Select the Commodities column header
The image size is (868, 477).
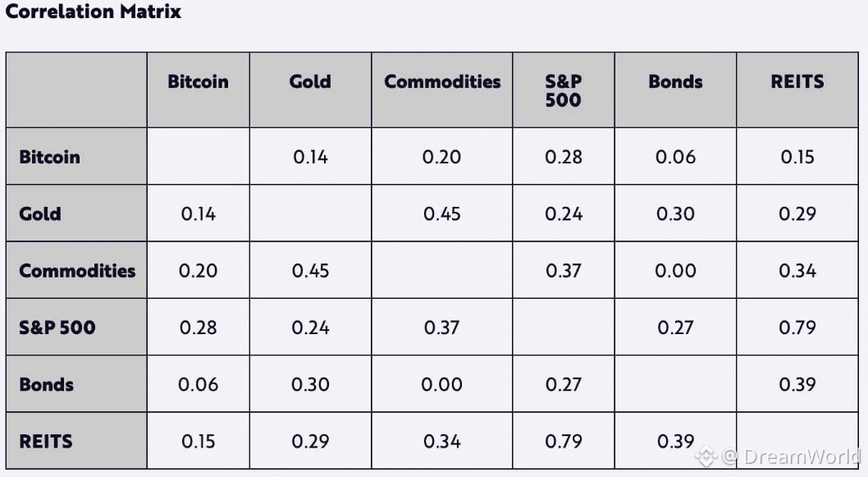(442, 82)
